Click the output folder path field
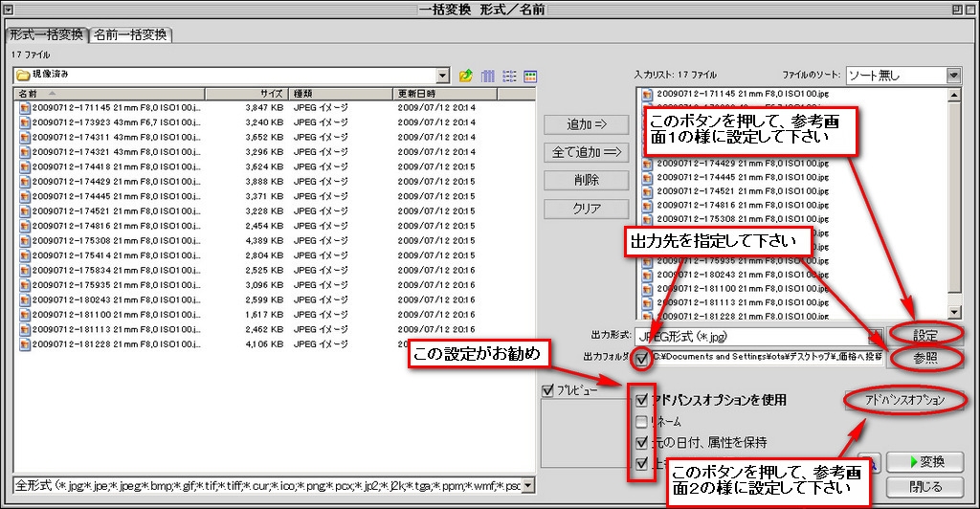 (767, 358)
